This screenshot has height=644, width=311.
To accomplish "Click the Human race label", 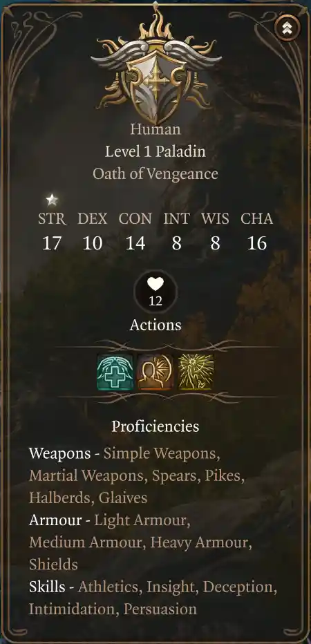I will [x=155, y=129].
